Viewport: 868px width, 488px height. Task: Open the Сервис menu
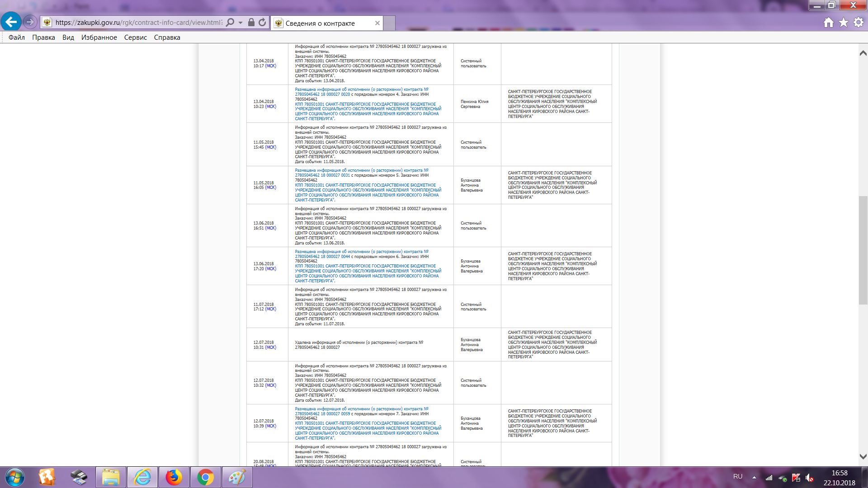tap(135, 38)
